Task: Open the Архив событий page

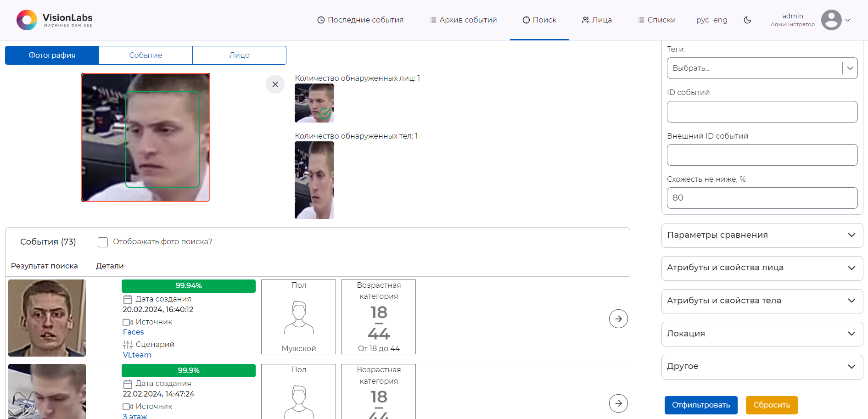Action: 463,20
